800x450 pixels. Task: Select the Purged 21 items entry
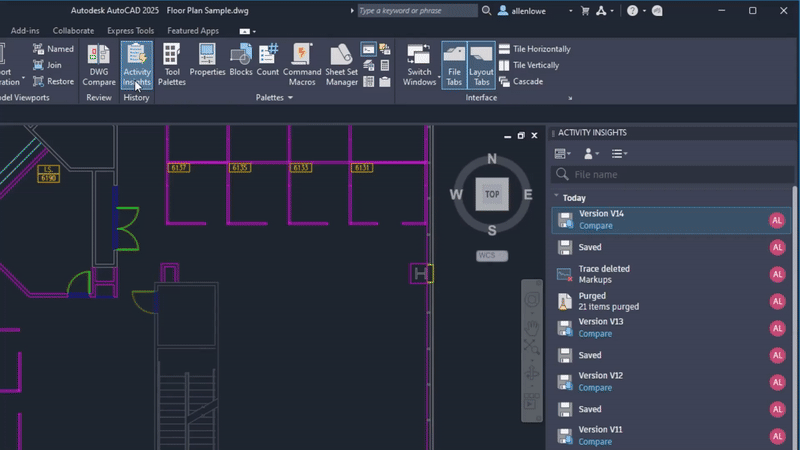pos(671,301)
